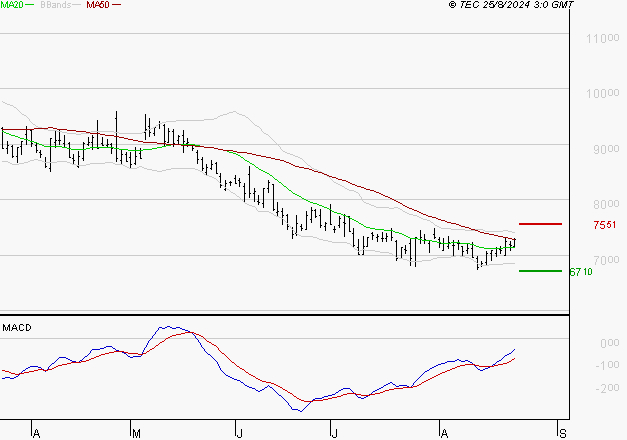Click the red resistance level line
This screenshot has height=440, width=627.
(540, 224)
